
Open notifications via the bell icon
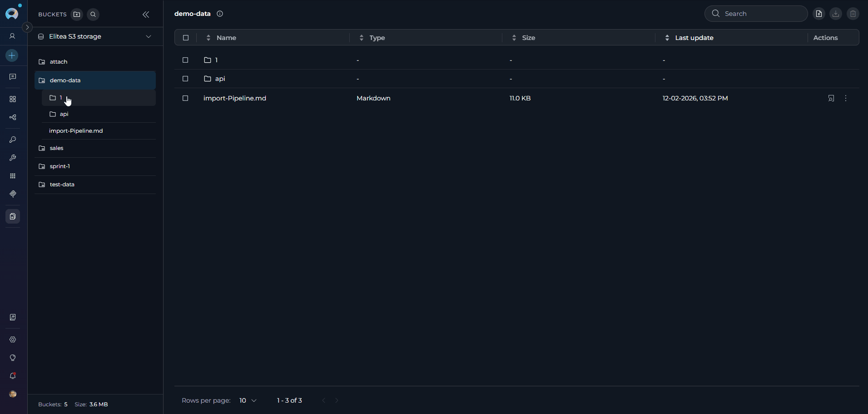pyautogui.click(x=12, y=376)
